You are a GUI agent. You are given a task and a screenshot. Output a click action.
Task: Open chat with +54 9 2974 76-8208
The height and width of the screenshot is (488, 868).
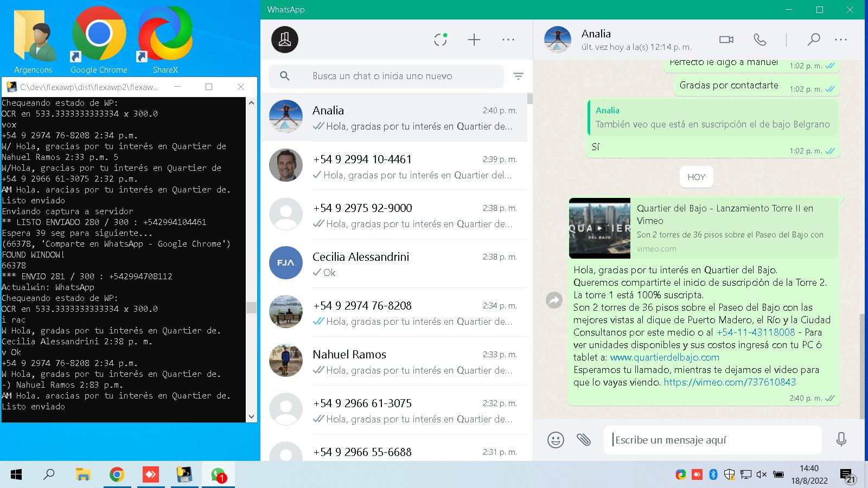point(394,313)
